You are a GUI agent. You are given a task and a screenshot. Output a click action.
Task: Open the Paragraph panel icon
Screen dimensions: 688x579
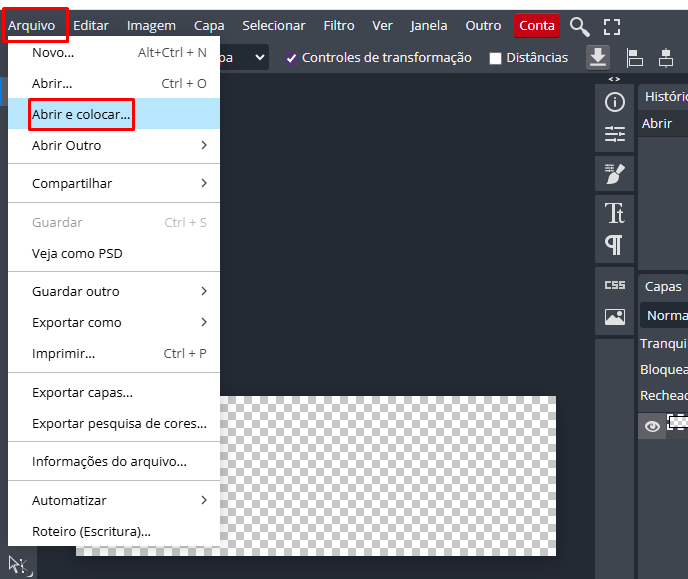[x=614, y=245]
